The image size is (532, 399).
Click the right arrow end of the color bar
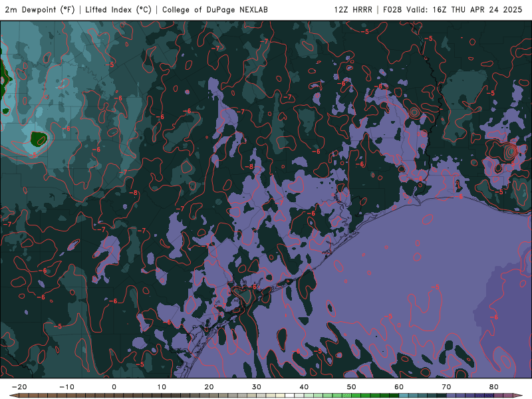518,396
